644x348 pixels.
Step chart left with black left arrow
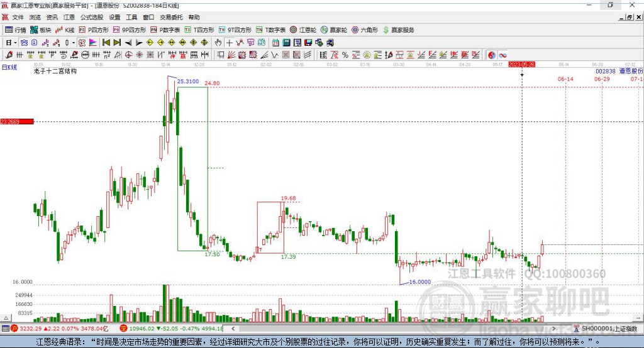[128, 43]
